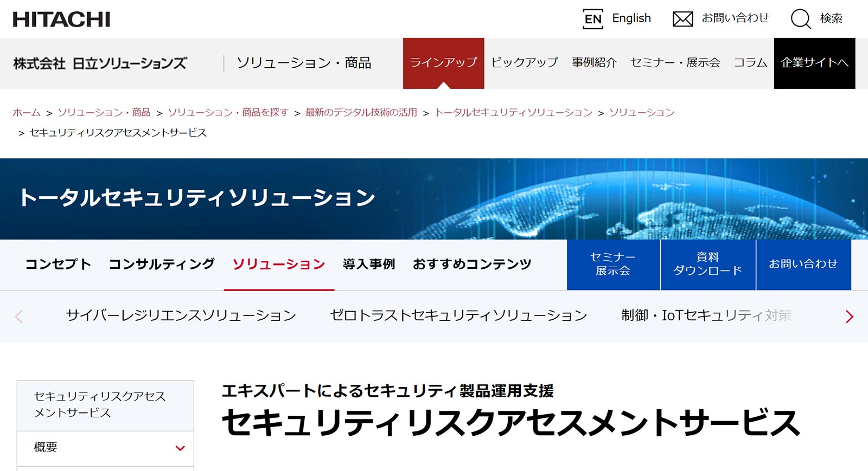Click 概要 sidebar label

click(x=46, y=448)
